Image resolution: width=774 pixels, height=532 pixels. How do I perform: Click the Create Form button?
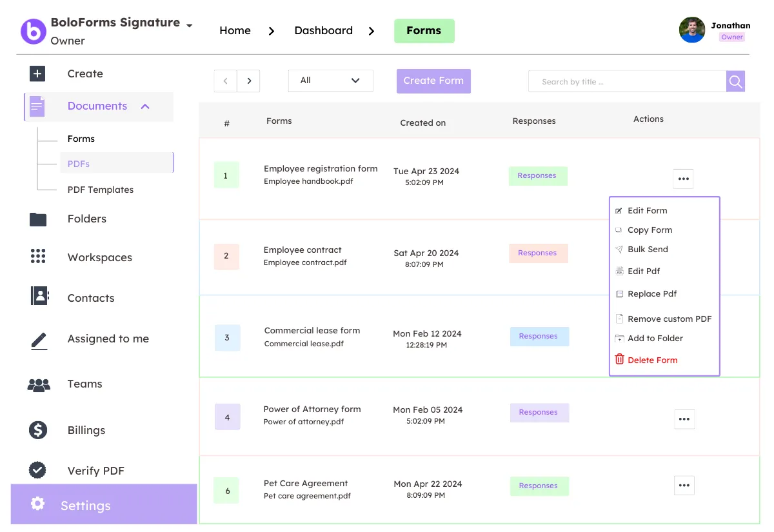pos(433,81)
